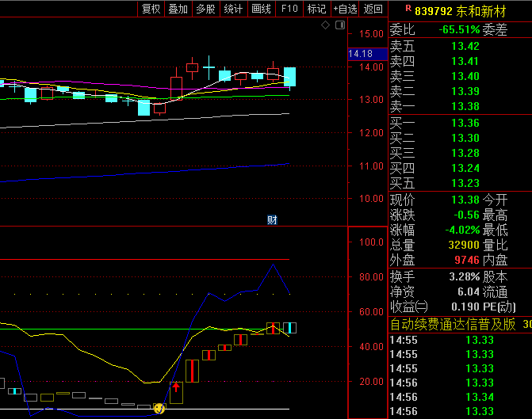Click the diamond icon above chart

(x=325, y=25)
